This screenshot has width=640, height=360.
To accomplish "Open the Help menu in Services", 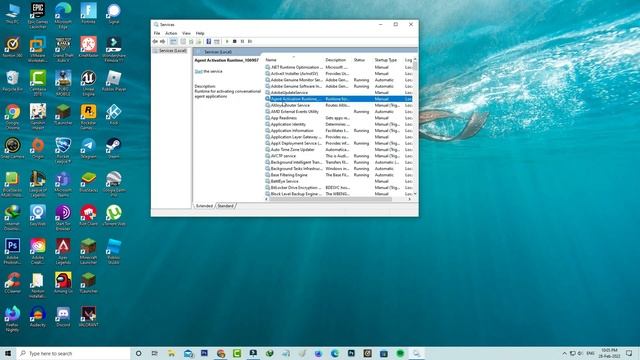I will point(200,33).
